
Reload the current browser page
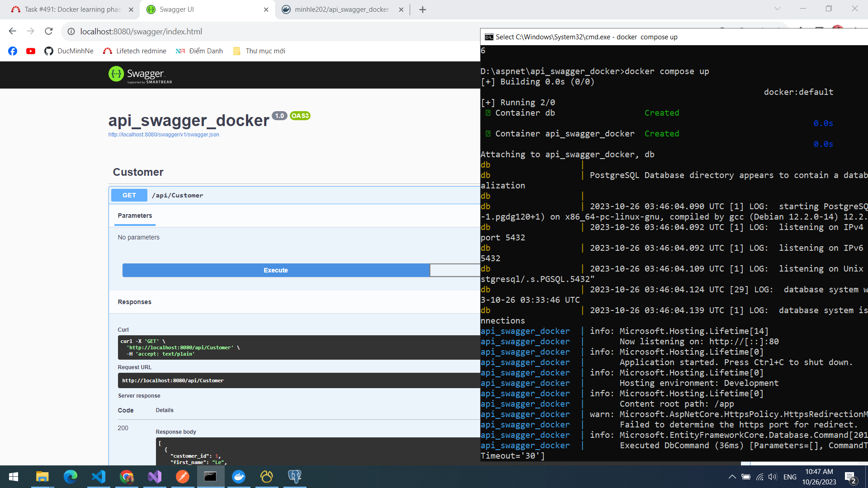pos(49,31)
